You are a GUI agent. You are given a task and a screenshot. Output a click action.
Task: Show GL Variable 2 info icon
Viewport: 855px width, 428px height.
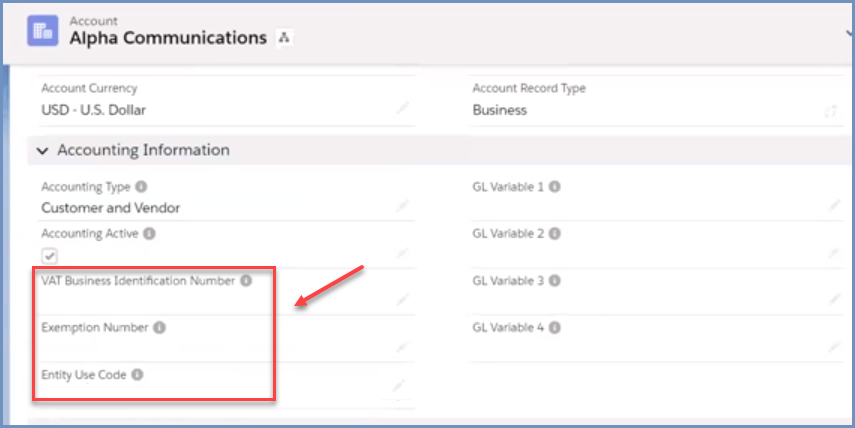pos(555,234)
